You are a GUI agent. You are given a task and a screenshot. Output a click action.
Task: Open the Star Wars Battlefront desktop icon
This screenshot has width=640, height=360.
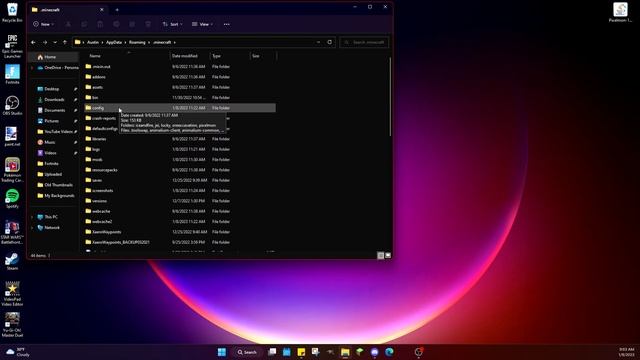coord(12,233)
